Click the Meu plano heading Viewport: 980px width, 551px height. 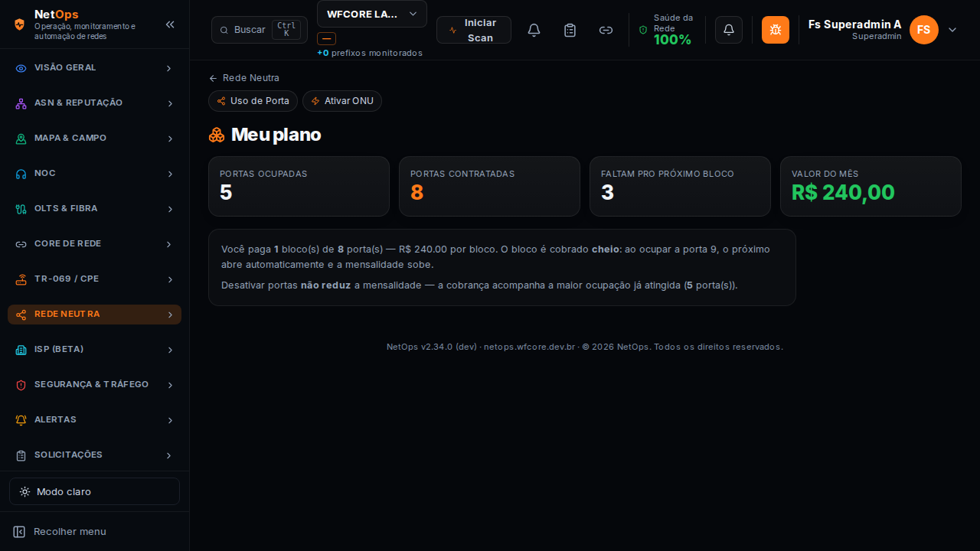click(276, 135)
